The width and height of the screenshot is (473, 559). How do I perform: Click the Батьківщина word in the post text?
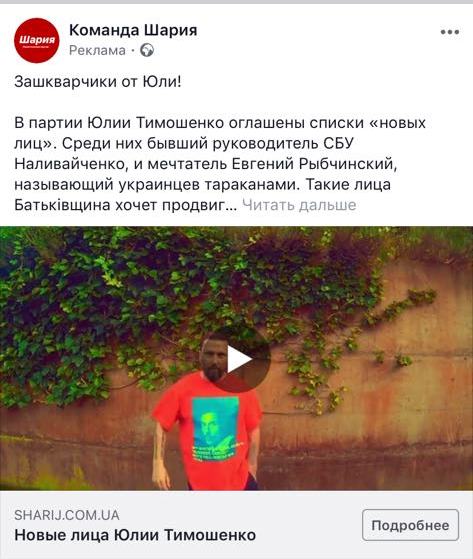pyautogui.click(x=62, y=205)
